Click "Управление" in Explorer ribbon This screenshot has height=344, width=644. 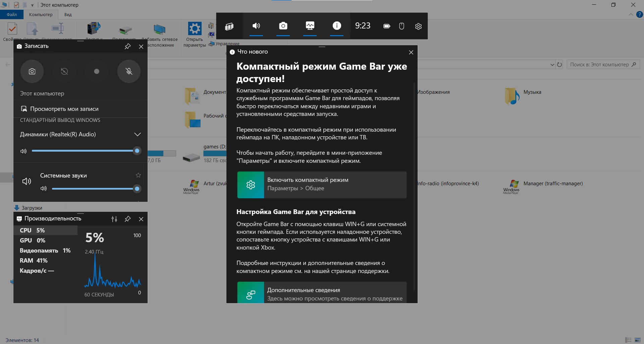(x=224, y=44)
